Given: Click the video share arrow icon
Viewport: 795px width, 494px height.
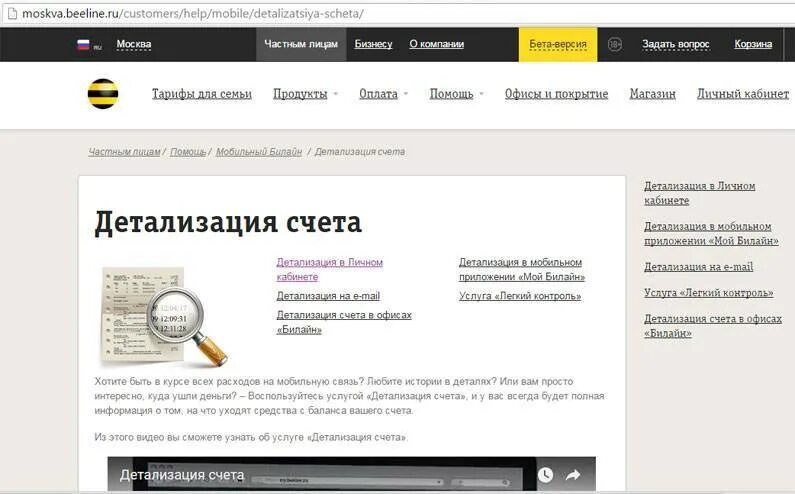Looking at the screenshot, I should click(573, 475).
